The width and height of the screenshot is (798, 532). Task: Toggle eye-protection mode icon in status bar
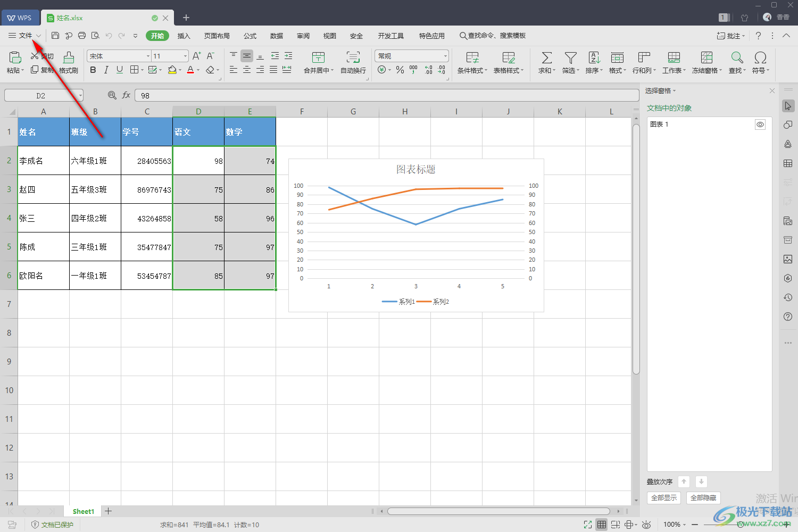point(646,525)
